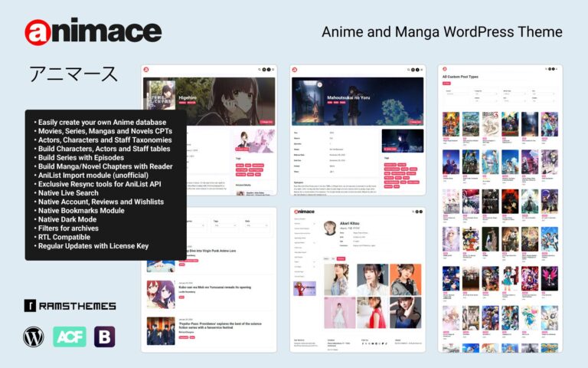The width and height of the screenshot is (588, 368).
Task: Play the Higehiro trailer thumbnail
Action: click(255, 141)
